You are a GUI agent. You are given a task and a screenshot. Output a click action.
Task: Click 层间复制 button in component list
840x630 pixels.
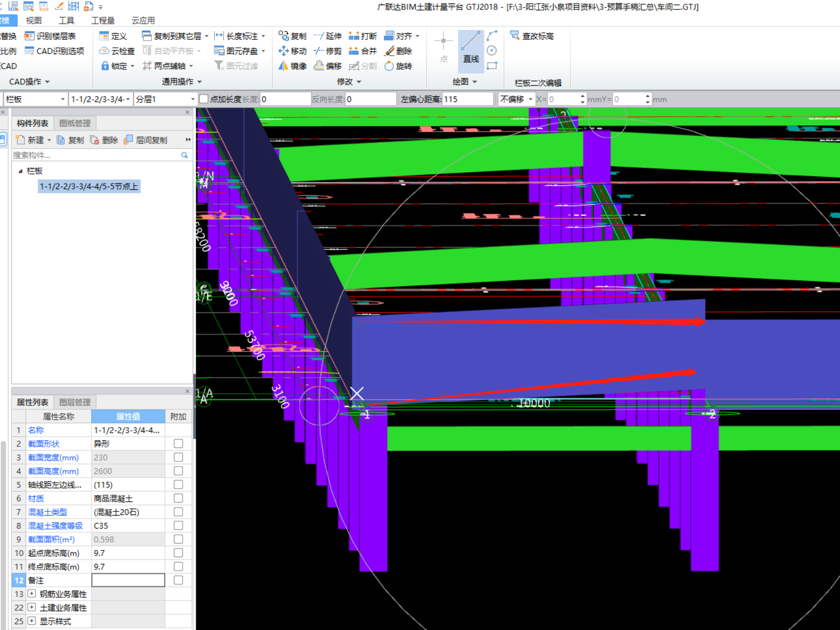(x=146, y=140)
